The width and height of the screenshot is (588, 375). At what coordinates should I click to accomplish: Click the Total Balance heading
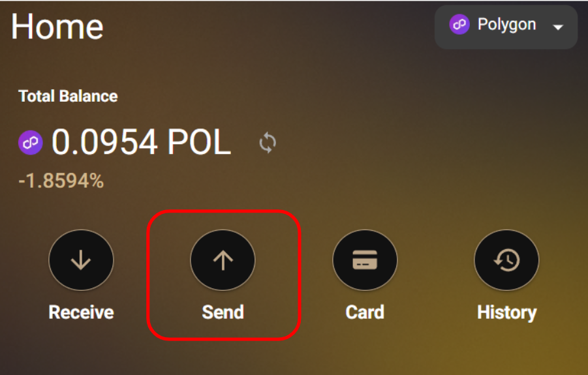[68, 97]
